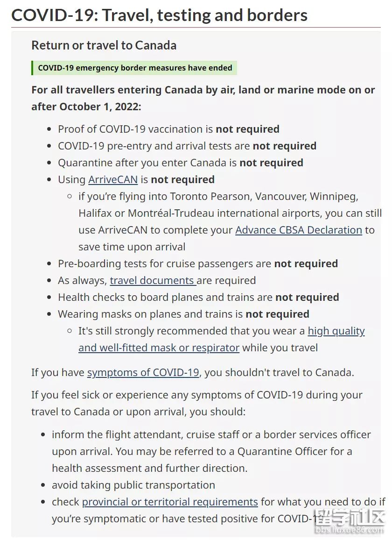Select the Wearing masks on planes and trains line
Viewport: 392px width, 540px height.
coord(183,314)
